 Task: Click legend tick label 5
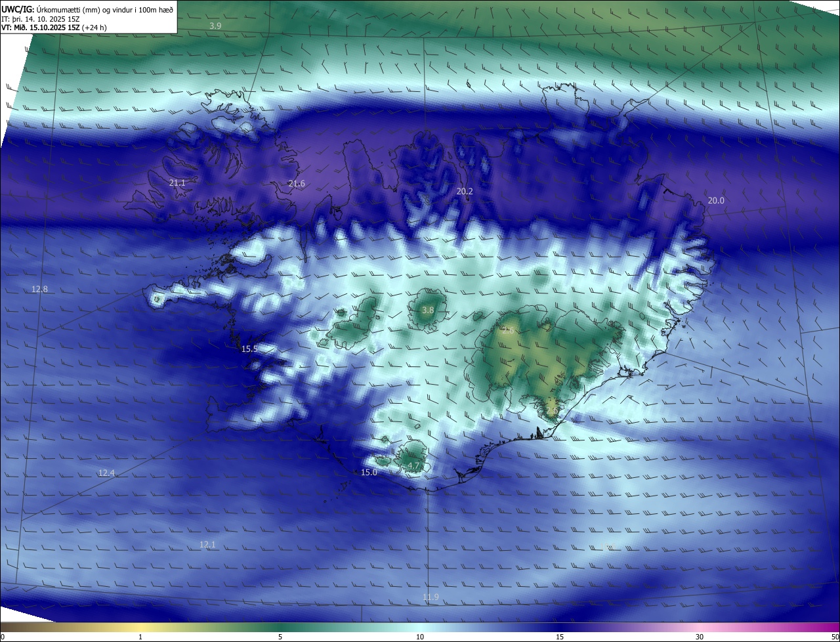pos(280,637)
